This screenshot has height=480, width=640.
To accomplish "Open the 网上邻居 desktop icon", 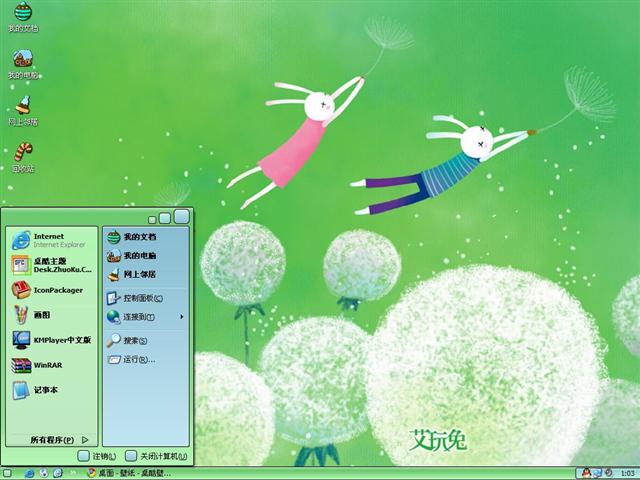I will coord(23,111).
